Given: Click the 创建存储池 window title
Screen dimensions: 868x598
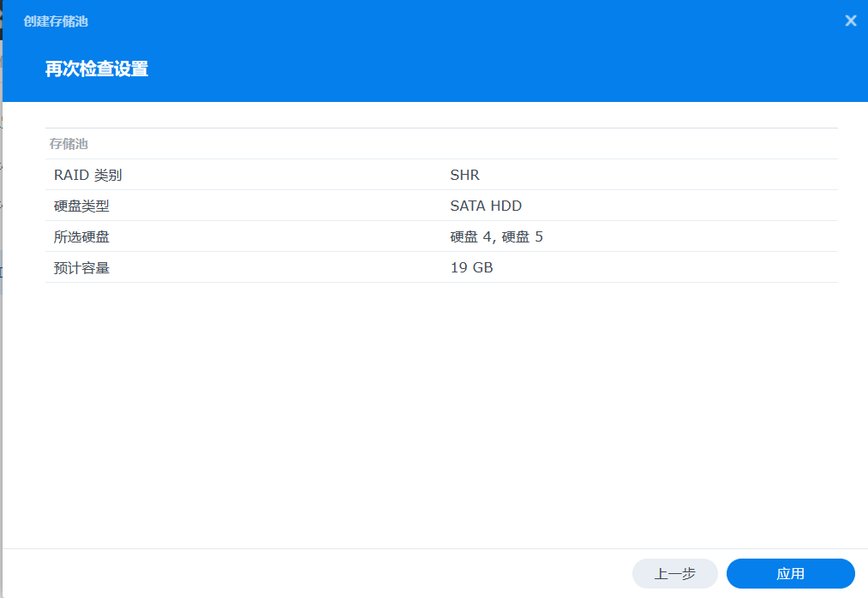Looking at the screenshot, I should pyautogui.click(x=56, y=21).
